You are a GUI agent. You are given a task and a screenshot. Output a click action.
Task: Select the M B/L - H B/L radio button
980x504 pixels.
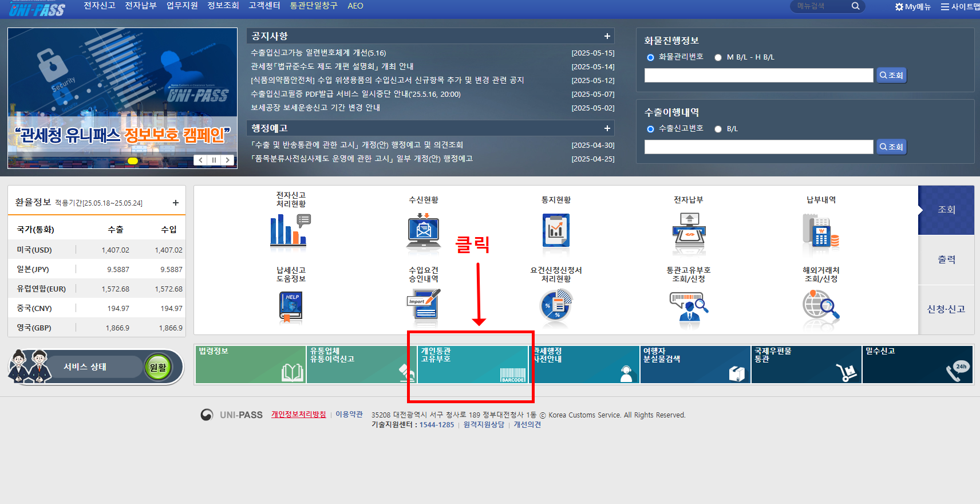coord(718,57)
